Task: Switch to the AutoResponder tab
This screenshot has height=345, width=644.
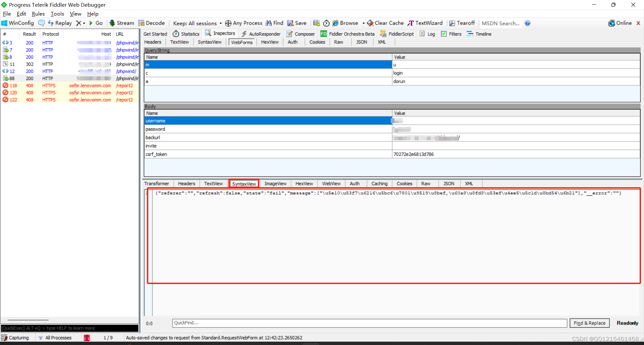Action: click(261, 34)
